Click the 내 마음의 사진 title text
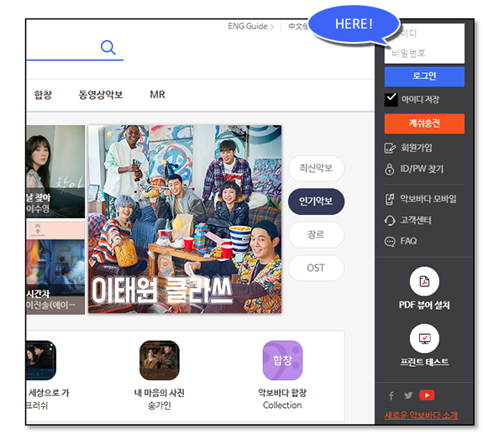 click(160, 393)
